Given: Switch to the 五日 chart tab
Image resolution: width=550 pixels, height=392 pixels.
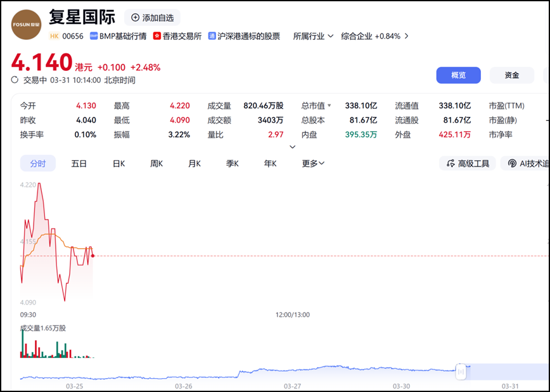Looking at the screenshot, I should click(x=79, y=163).
